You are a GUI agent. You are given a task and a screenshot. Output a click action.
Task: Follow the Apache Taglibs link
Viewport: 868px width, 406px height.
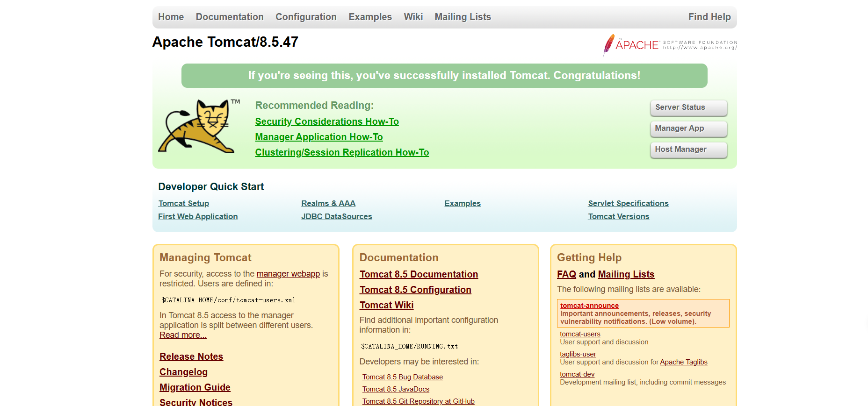pos(684,362)
